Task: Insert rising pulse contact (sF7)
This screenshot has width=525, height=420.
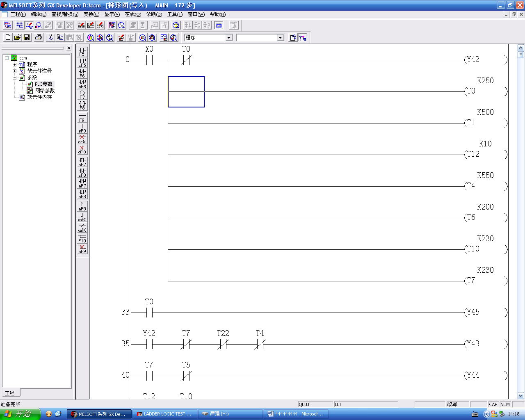Action: (x=82, y=162)
